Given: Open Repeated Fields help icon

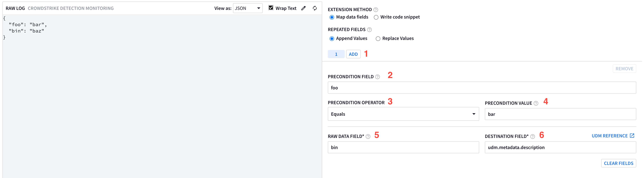Looking at the screenshot, I should tap(369, 30).
